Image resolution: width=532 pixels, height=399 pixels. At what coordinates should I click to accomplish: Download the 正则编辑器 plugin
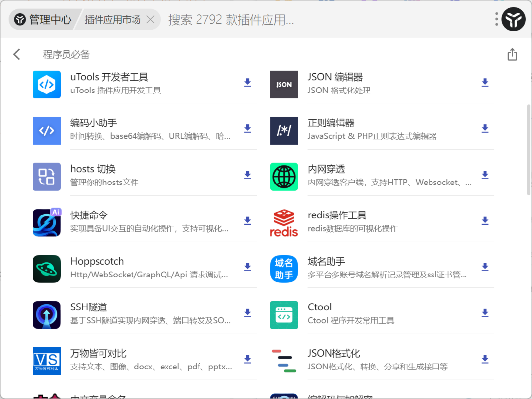tap(485, 128)
